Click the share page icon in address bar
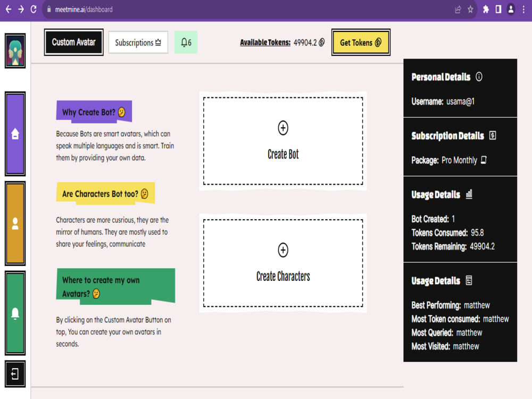532x399 pixels. 458,10
